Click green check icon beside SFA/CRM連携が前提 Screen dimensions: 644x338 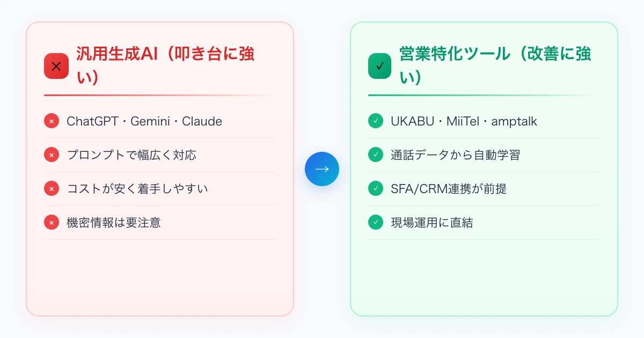pos(375,189)
